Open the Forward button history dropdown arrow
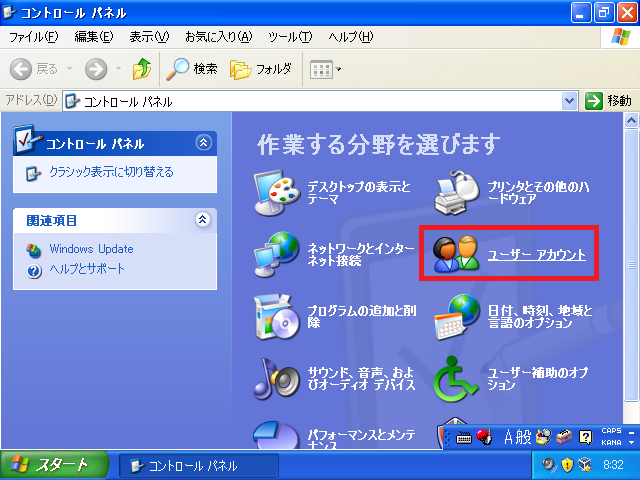 (118, 69)
